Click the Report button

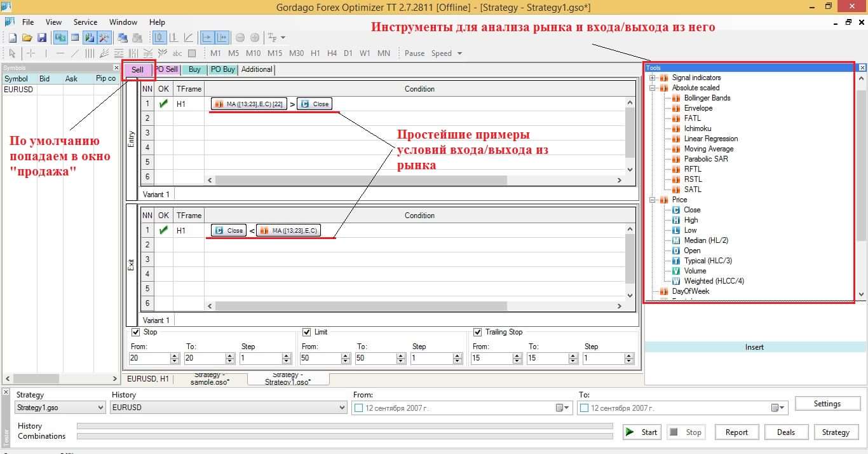736,432
